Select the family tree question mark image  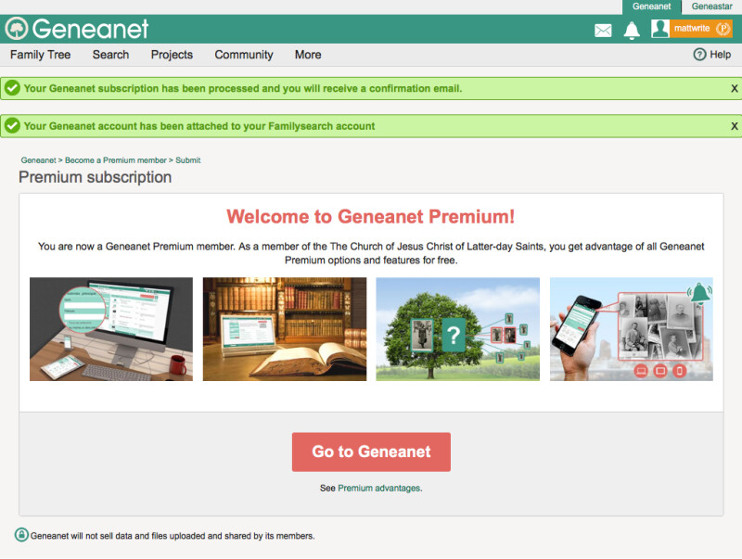[457, 329]
